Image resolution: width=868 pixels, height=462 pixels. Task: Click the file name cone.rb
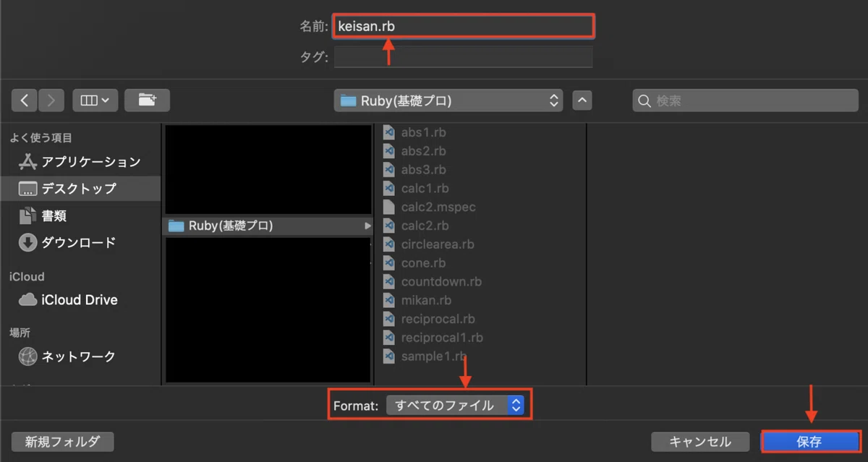[423, 263]
